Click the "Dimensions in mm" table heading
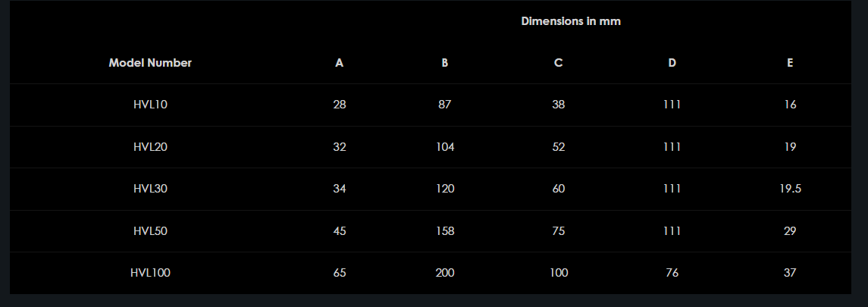The width and height of the screenshot is (868, 307). tap(571, 21)
